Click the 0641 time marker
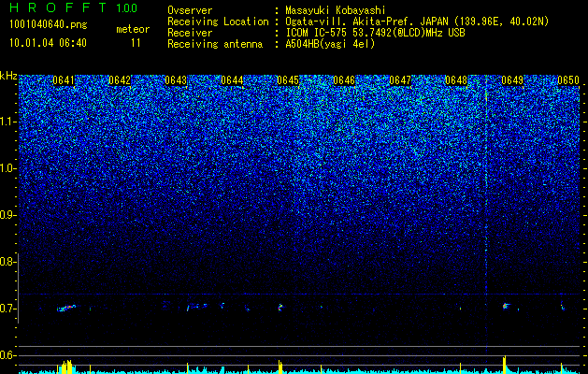Image resolution: width=588 pixels, height=374 pixels. pyautogui.click(x=64, y=80)
